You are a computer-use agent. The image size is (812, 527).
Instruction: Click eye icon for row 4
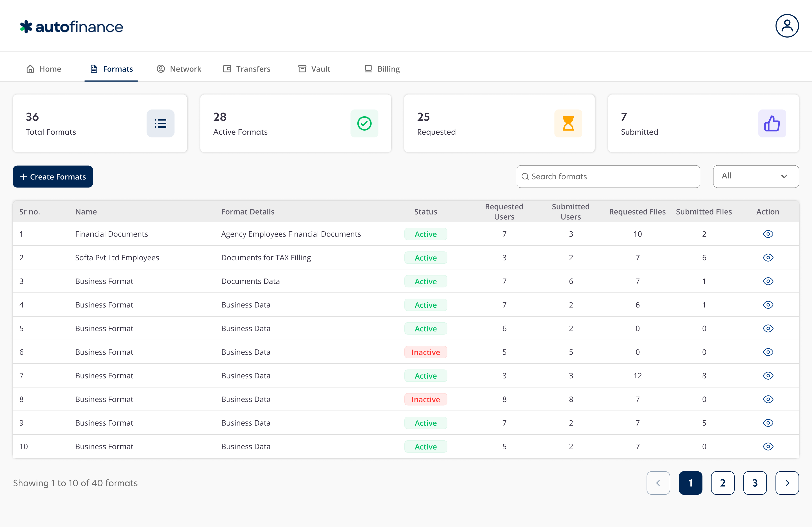coord(768,305)
